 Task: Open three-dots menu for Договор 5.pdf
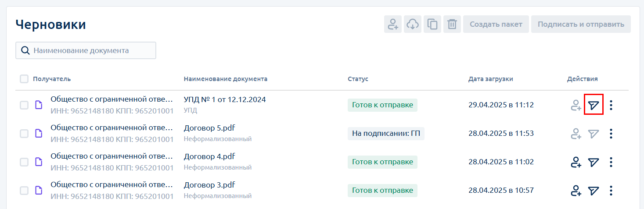pos(611,134)
